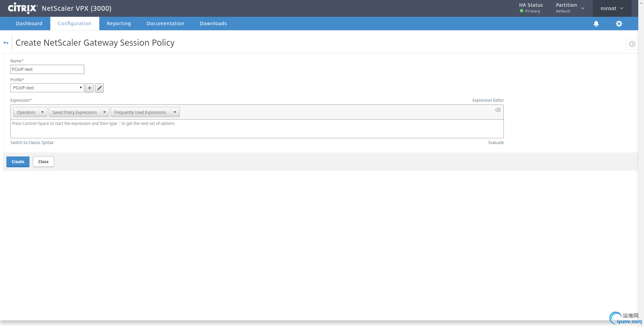This screenshot has width=644, height=327.
Task: Click the Create button
Action: click(x=18, y=162)
